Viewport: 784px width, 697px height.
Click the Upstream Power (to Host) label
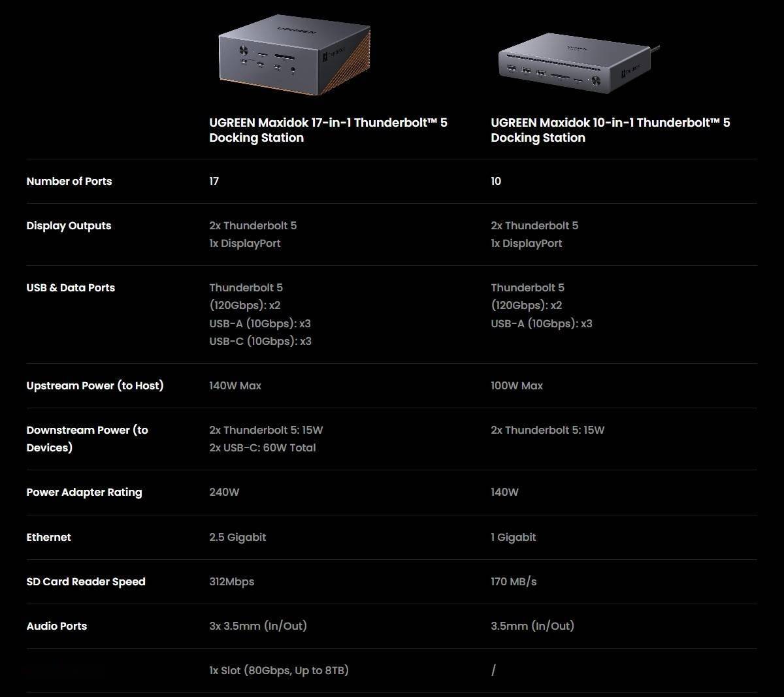(95, 386)
